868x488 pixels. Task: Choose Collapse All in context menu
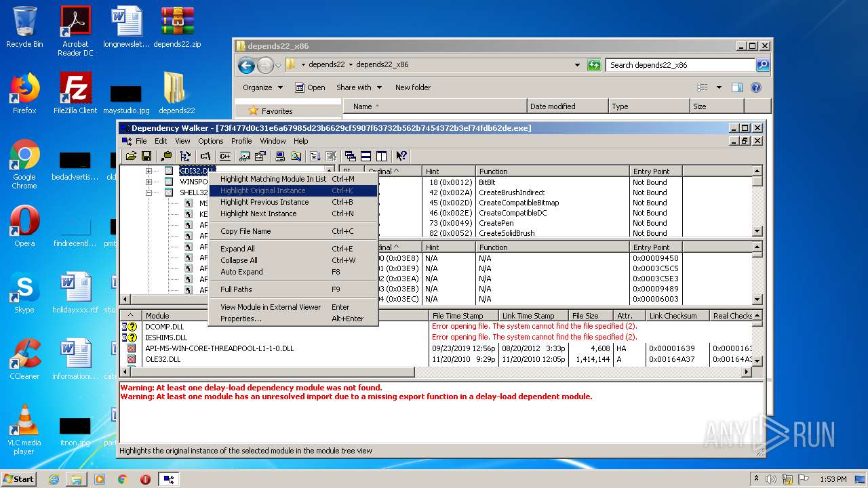293,260
